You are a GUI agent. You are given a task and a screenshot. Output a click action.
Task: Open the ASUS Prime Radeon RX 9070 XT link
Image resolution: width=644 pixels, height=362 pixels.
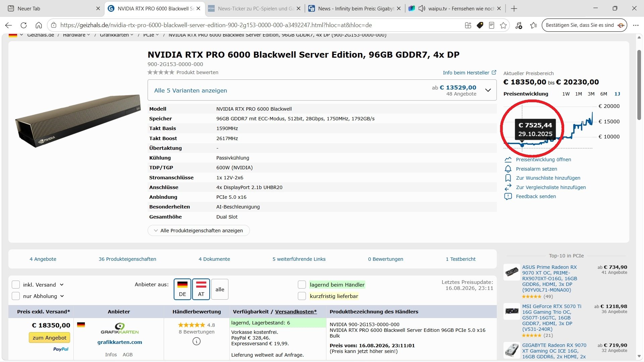550,279
